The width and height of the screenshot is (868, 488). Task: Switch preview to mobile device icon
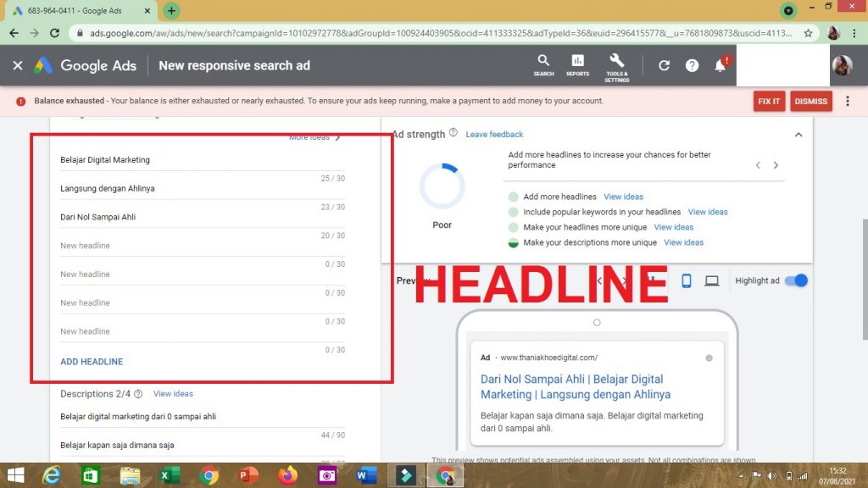tap(687, 280)
